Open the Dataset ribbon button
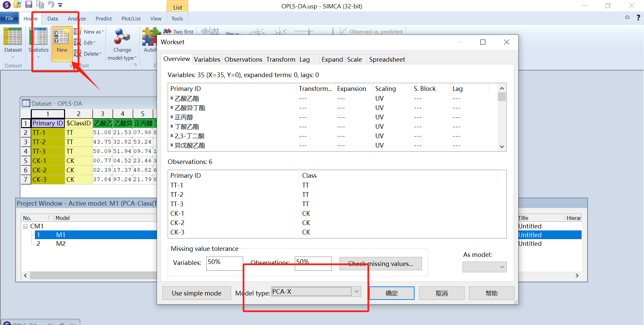The height and width of the screenshot is (325, 644). (x=13, y=40)
